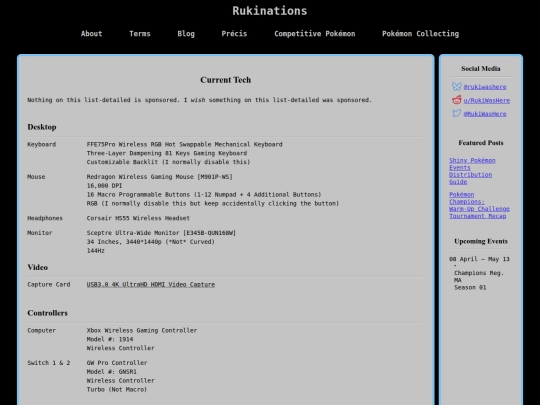The image size is (540, 405).
Task: Click Model #: GNSR1 text
Action: 112,372
